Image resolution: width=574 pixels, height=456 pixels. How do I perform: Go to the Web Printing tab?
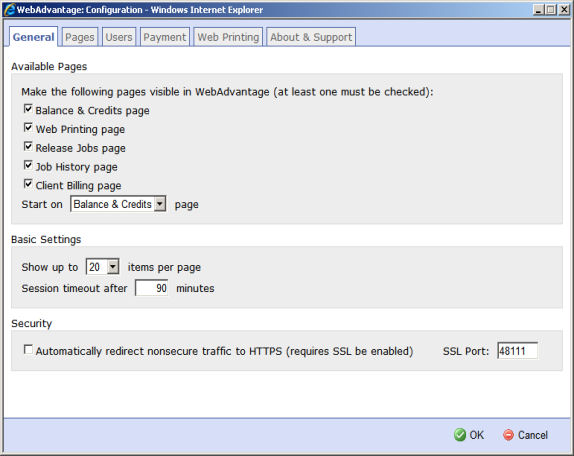click(x=228, y=37)
